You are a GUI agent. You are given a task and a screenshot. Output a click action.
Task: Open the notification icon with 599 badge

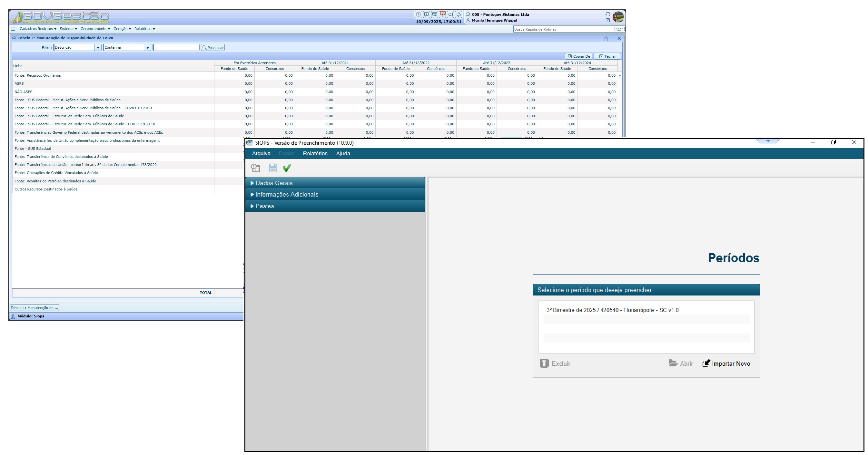pos(442,15)
